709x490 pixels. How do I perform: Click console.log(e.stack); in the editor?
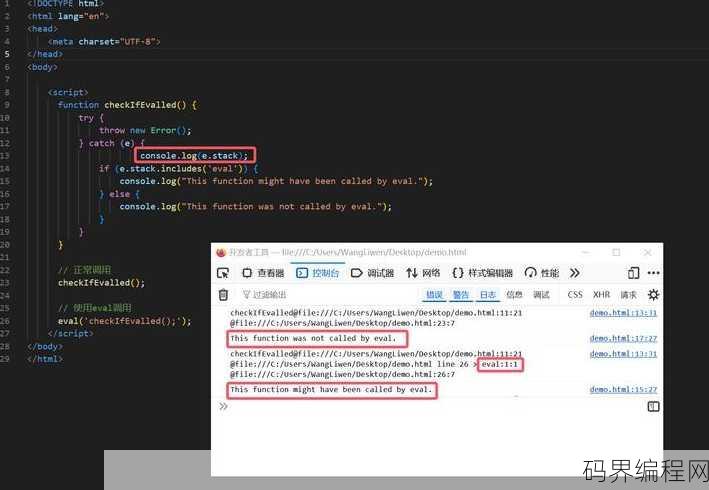194,155
